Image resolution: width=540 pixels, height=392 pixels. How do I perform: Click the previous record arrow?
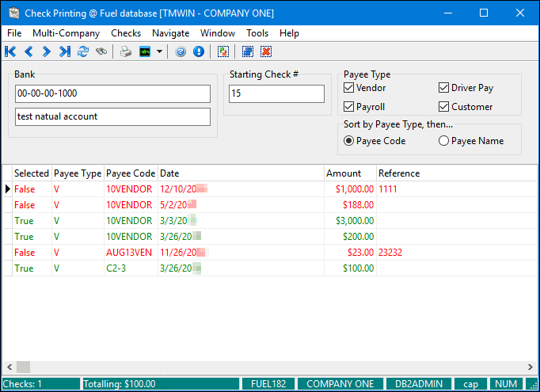pos(29,51)
